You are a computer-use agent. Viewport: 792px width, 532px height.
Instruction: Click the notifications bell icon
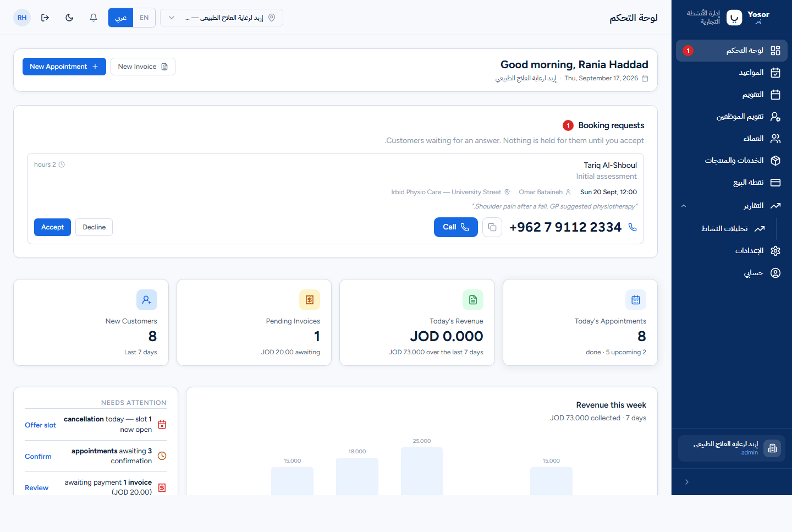point(94,18)
